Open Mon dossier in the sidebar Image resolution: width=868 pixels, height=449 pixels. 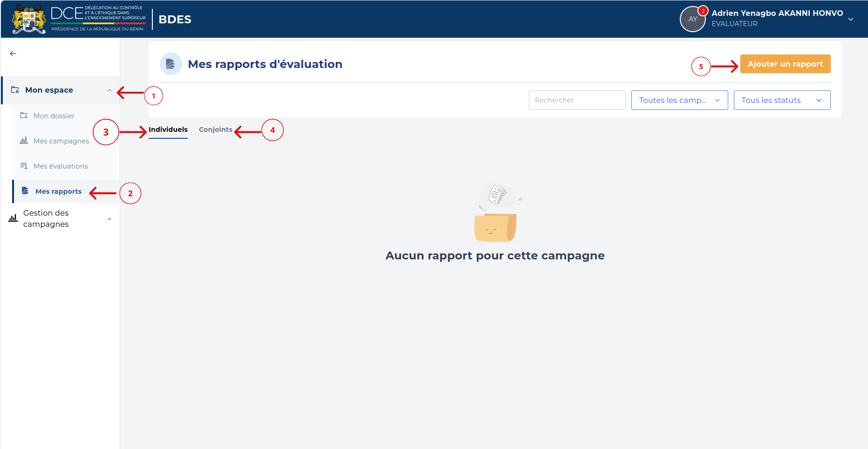pos(54,116)
